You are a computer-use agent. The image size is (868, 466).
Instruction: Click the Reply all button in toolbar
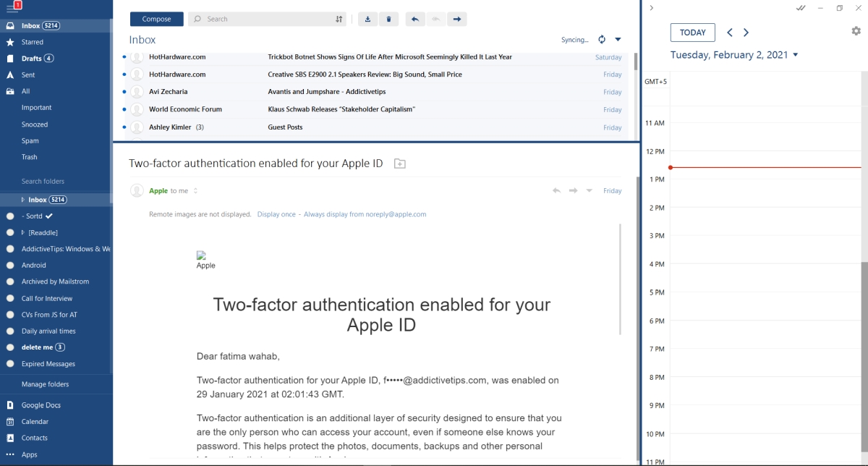[435, 19]
